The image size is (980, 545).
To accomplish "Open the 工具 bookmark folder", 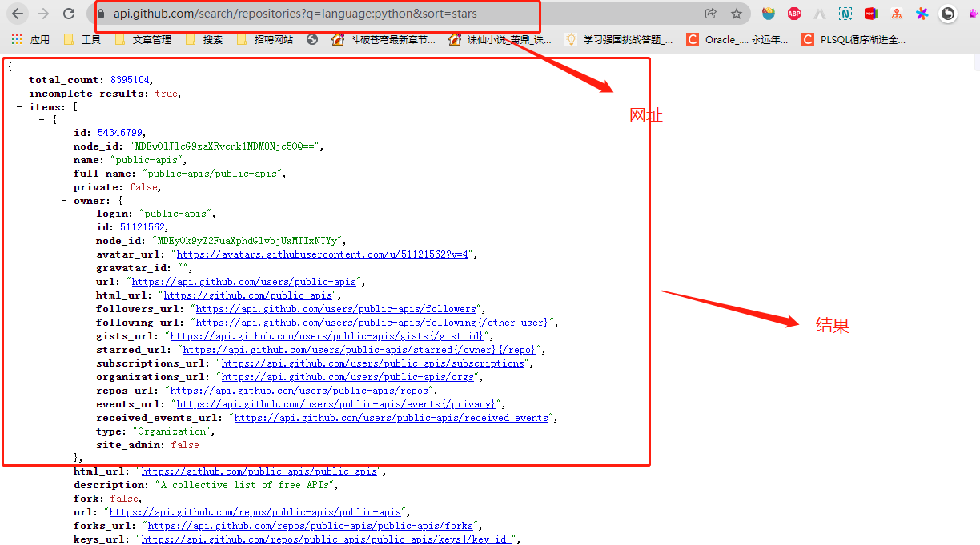I will 82,39.
